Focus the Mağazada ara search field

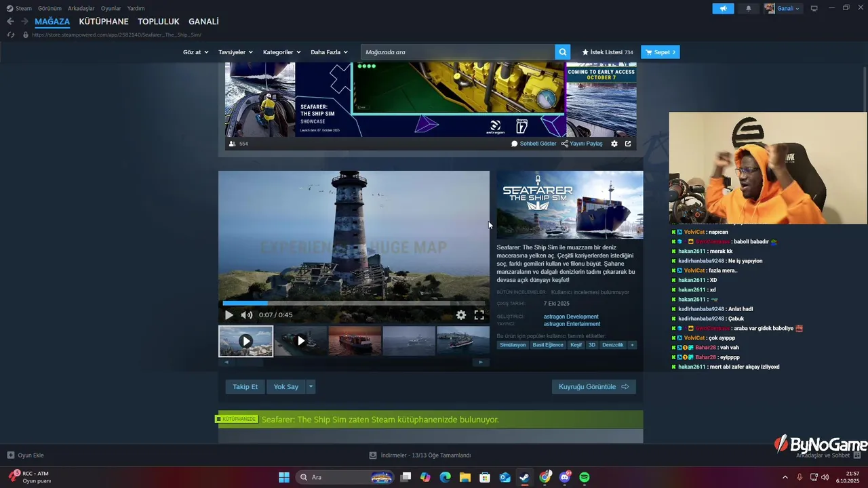click(x=458, y=52)
